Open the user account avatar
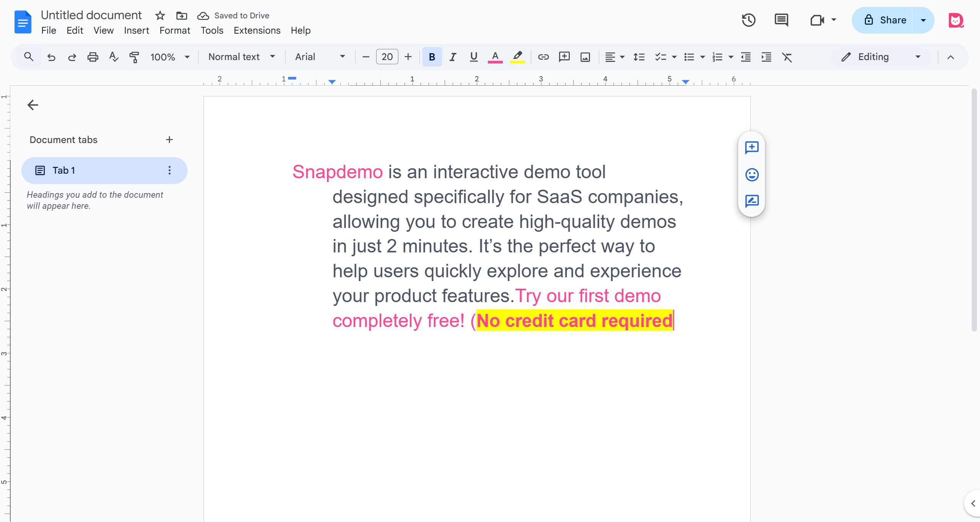Image resolution: width=980 pixels, height=522 pixels. click(956, 20)
